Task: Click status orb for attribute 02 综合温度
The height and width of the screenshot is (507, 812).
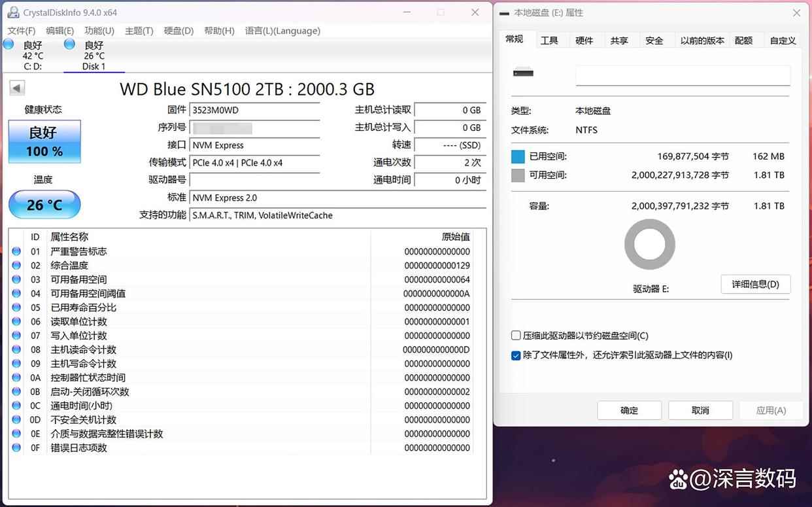Action: point(16,266)
